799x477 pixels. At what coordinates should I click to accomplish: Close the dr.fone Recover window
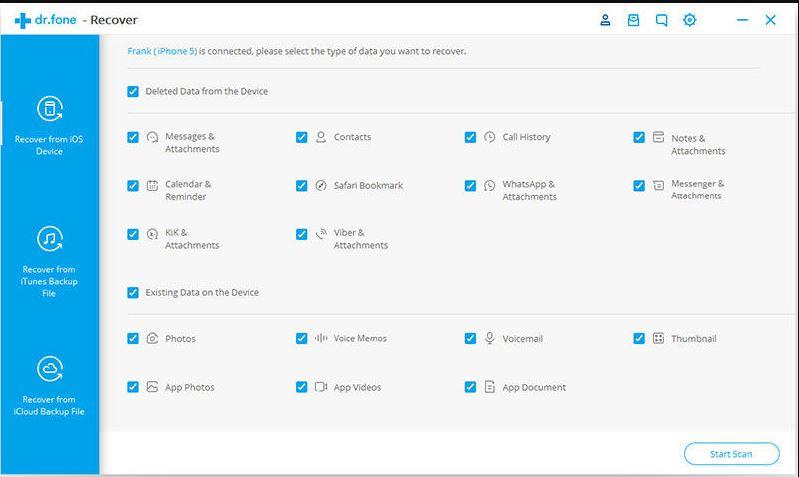click(x=770, y=20)
